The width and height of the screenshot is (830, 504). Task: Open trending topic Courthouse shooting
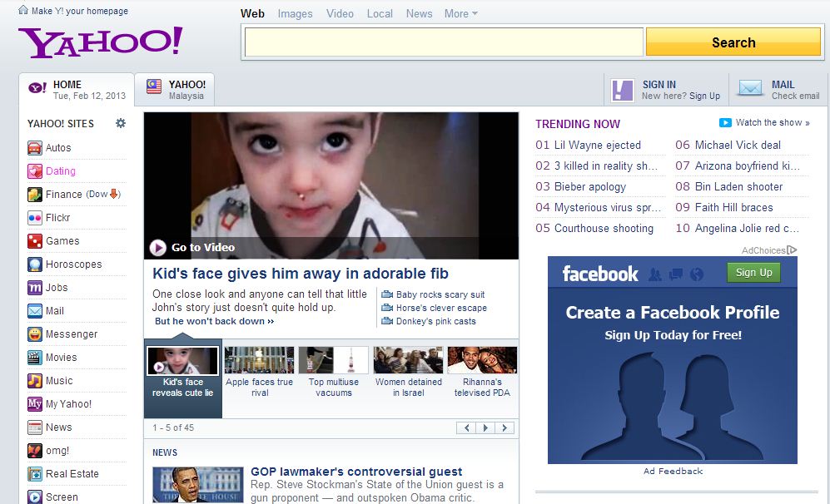point(604,229)
